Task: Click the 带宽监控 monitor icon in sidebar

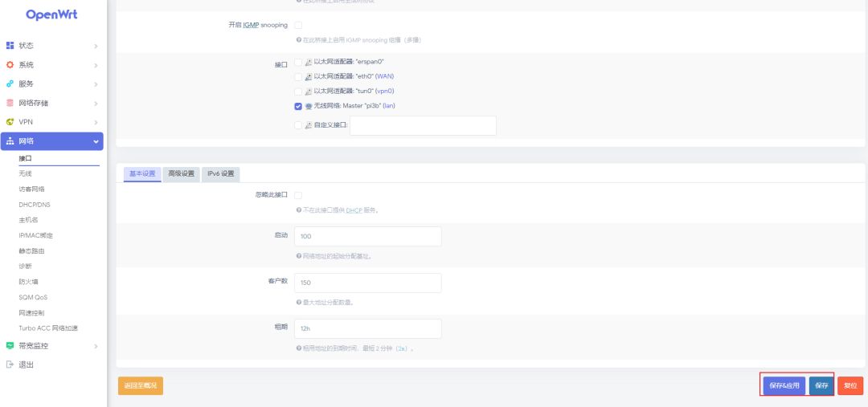Action: (10, 346)
